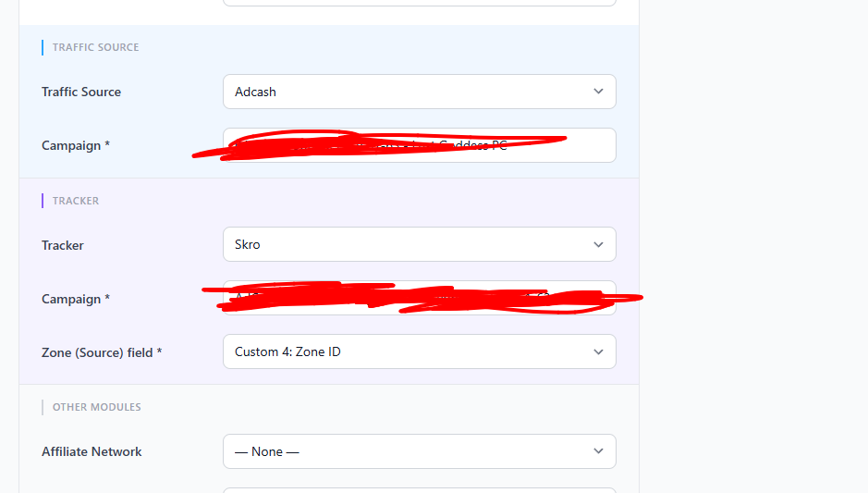The width and height of the screenshot is (868, 493).
Task: Click the Zone (Source) field label
Action: pos(102,352)
